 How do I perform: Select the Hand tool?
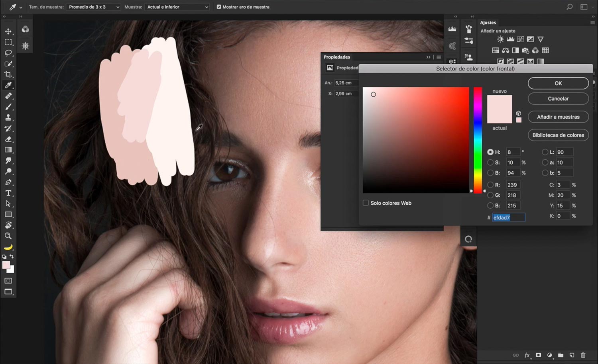click(8, 225)
